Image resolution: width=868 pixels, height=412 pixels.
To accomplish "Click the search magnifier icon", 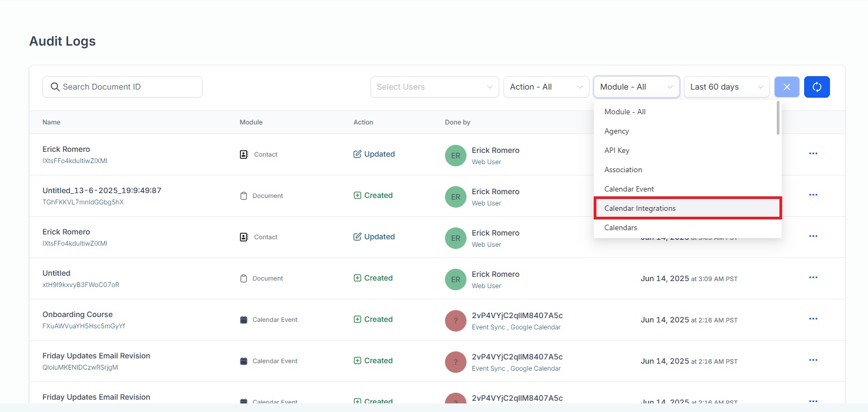I will (x=55, y=87).
